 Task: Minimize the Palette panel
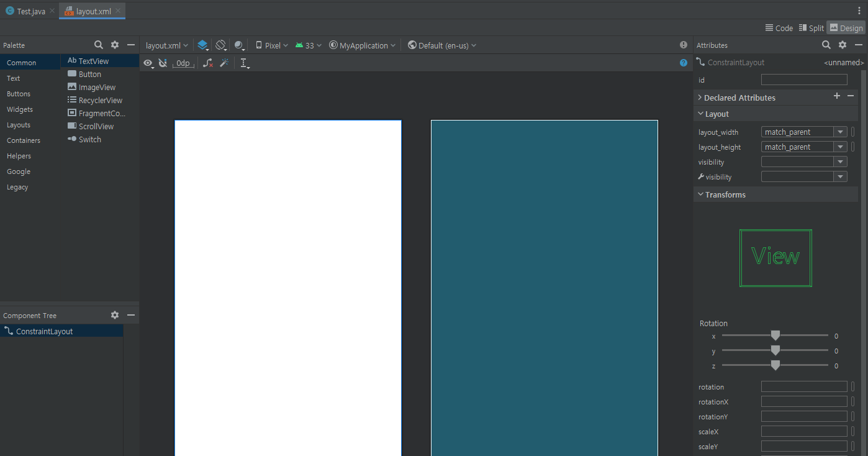(x=131, y=45)
